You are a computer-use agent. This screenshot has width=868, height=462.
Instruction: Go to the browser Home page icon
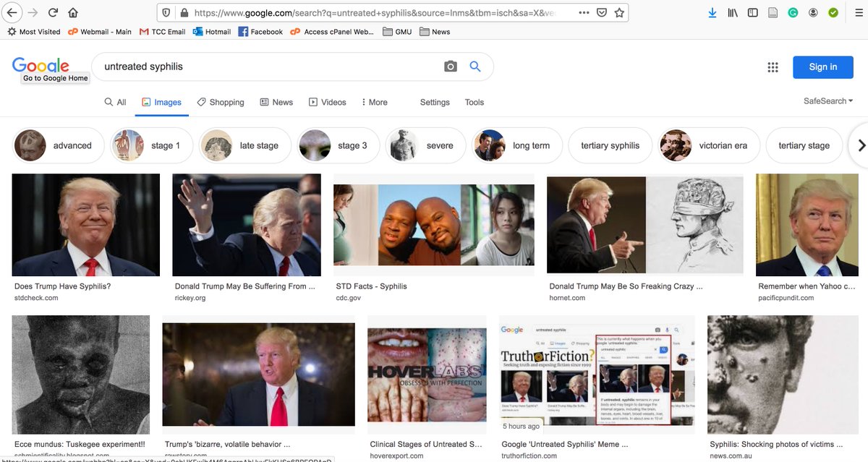pos(73,12)
